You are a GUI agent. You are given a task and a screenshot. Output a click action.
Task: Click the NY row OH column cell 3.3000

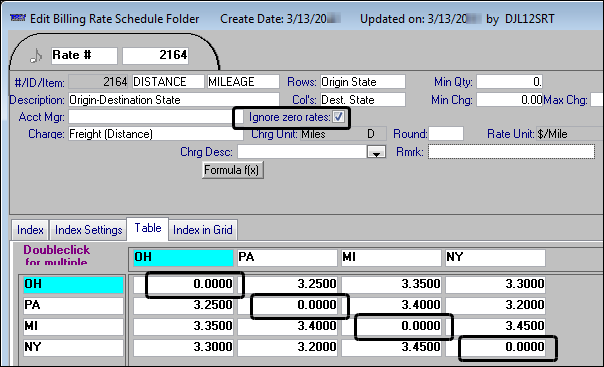click(183, 347)
